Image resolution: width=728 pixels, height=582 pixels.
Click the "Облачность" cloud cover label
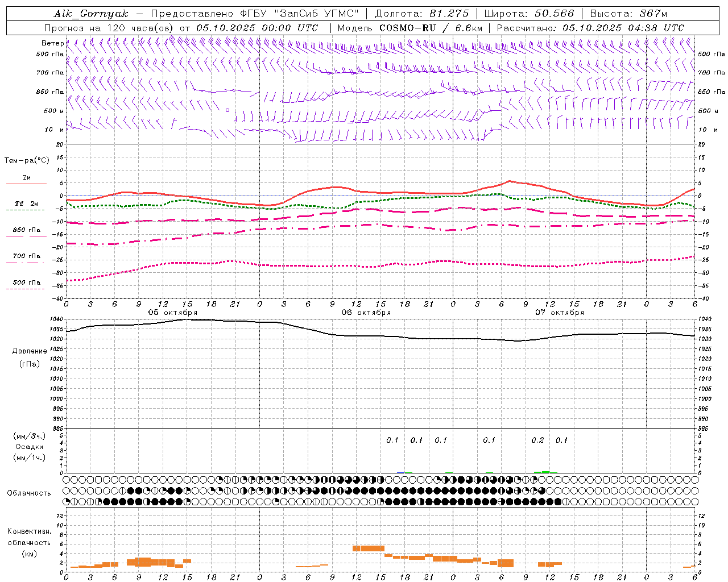pos(29,493)
